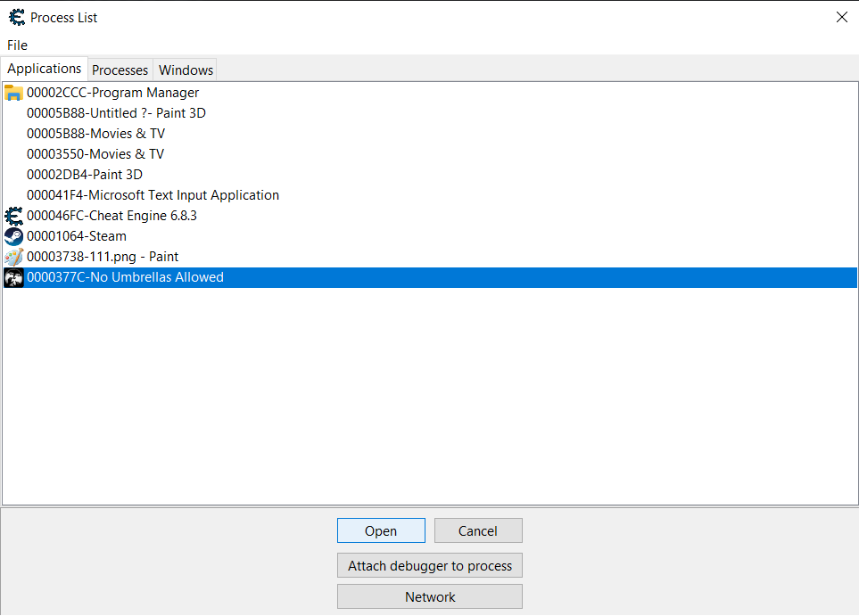Click the Paint palette icon
The height and width of the screenshot is (616, 859).
[x=13, y=257]
